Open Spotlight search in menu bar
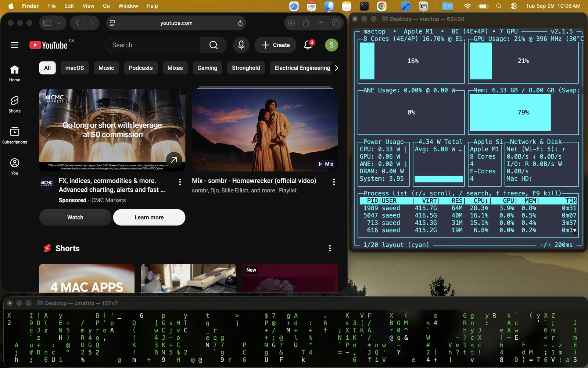588x368 pixels. [x=499, y=6]
